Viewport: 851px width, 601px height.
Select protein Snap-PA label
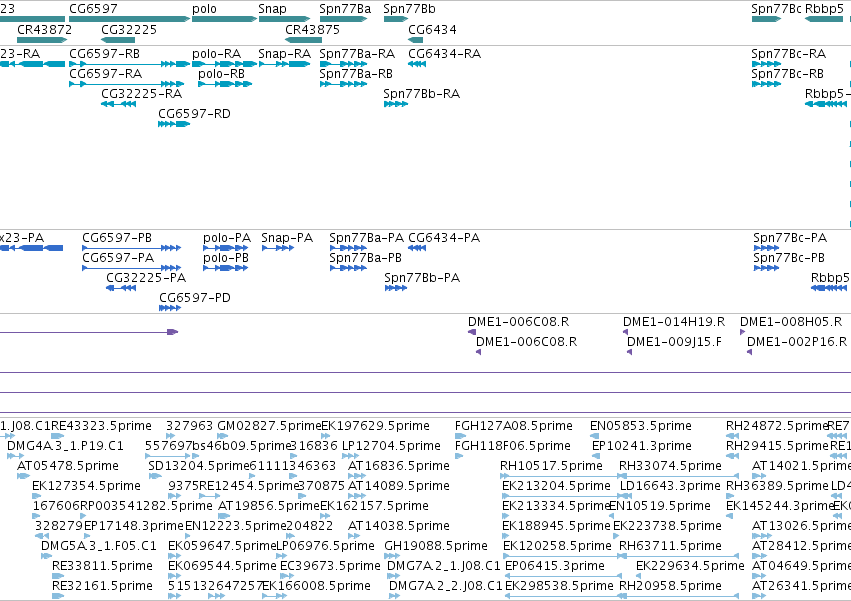[287, 238]
